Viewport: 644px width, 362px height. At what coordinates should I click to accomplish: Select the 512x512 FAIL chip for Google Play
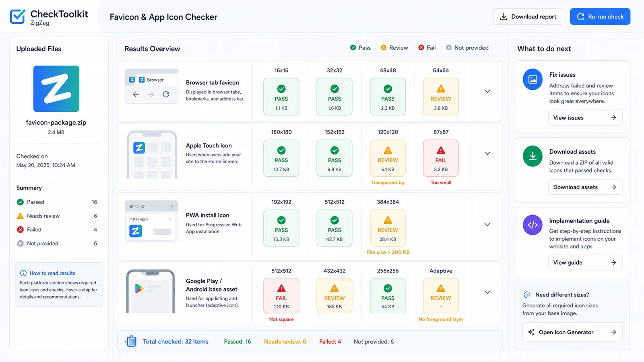(281, 296)
